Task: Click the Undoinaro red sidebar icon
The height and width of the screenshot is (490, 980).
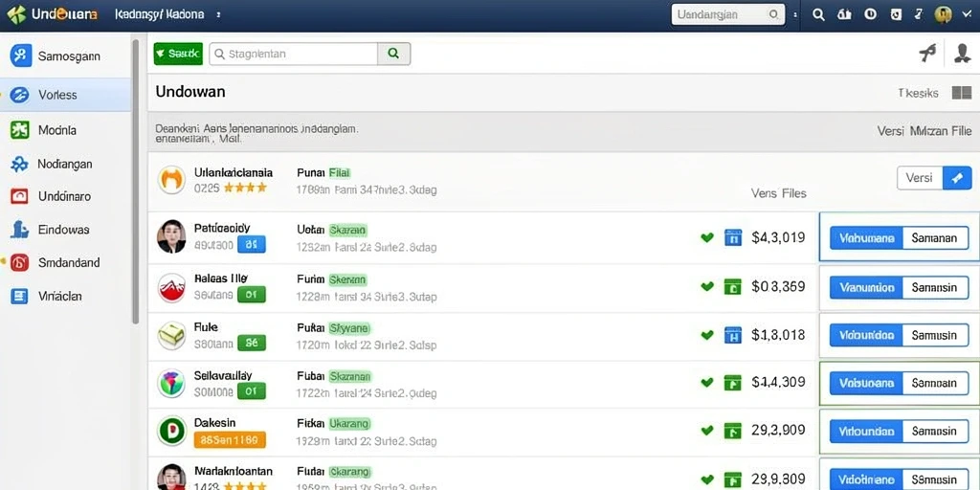Action: (x=19, y=196)
